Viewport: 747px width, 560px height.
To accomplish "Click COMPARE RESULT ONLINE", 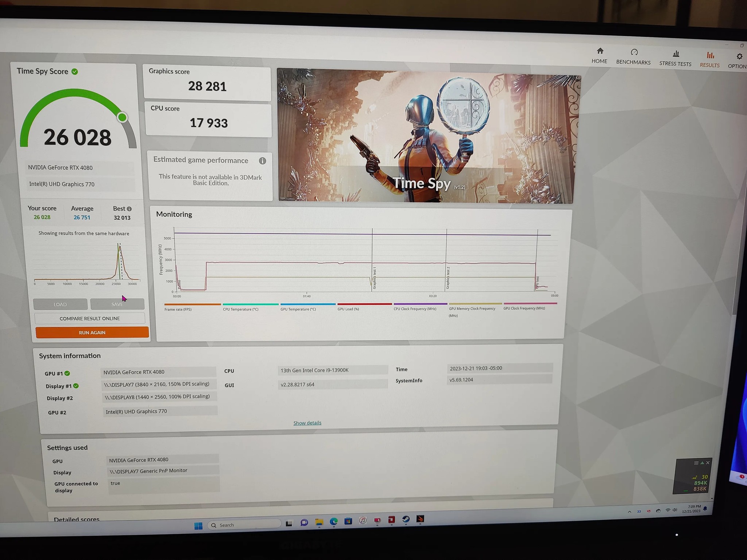I will pyautogui.click(x=90, y=318).
